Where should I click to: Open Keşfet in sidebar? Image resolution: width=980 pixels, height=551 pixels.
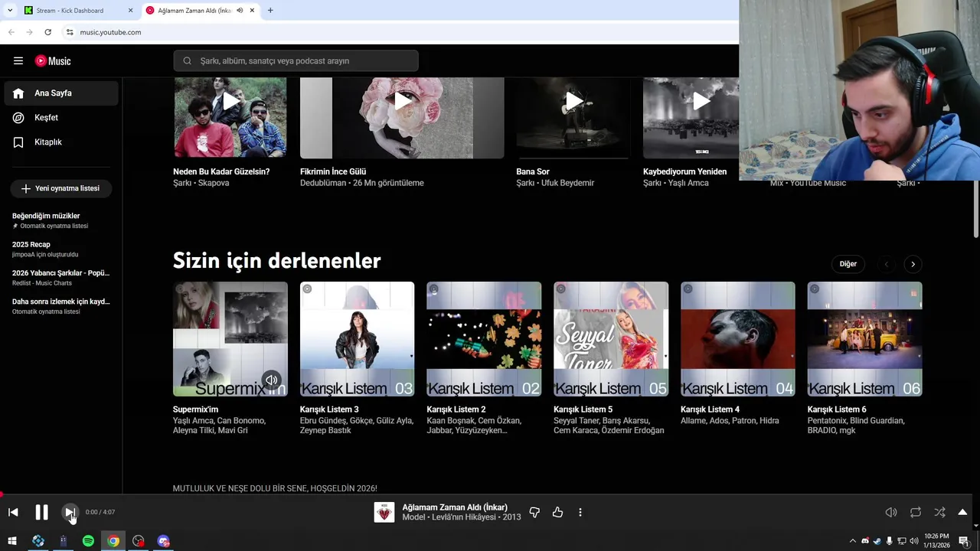(61, 118)
